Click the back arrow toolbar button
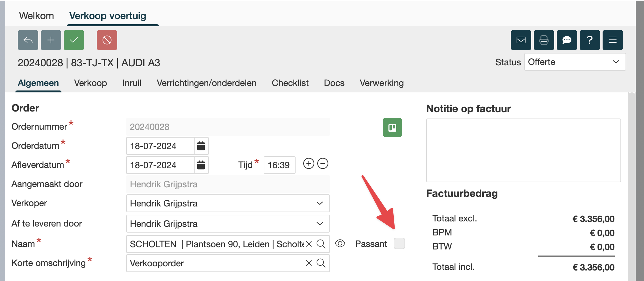Viewport: 644px width, 281px height. pos(28,40)
